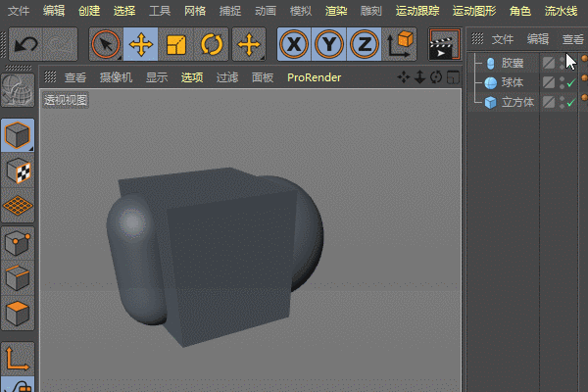Open the viewport 显示 menu
Screen dimensions: 588x392
[157, 77]
